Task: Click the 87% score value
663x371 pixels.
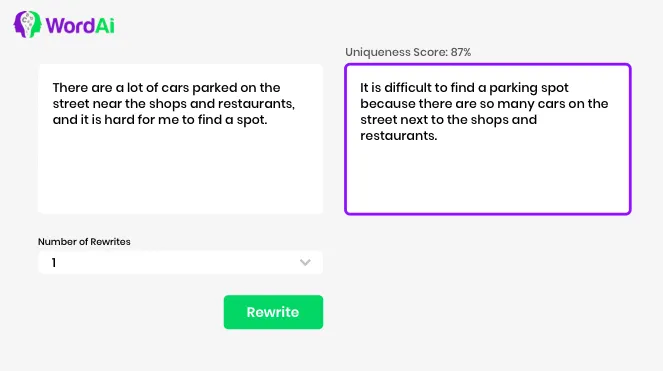Action: point(461,52)
